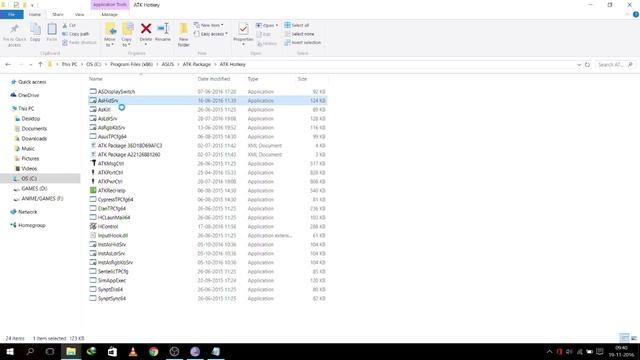Select the ATKMsgCtrl file
This screenshot has width=640, height=360.
pos(111,163)
